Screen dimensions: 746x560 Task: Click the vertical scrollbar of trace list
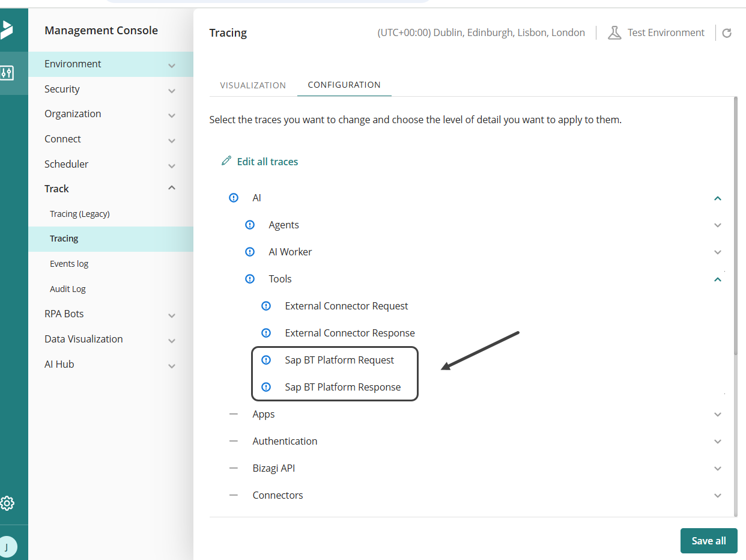(735, 228)
